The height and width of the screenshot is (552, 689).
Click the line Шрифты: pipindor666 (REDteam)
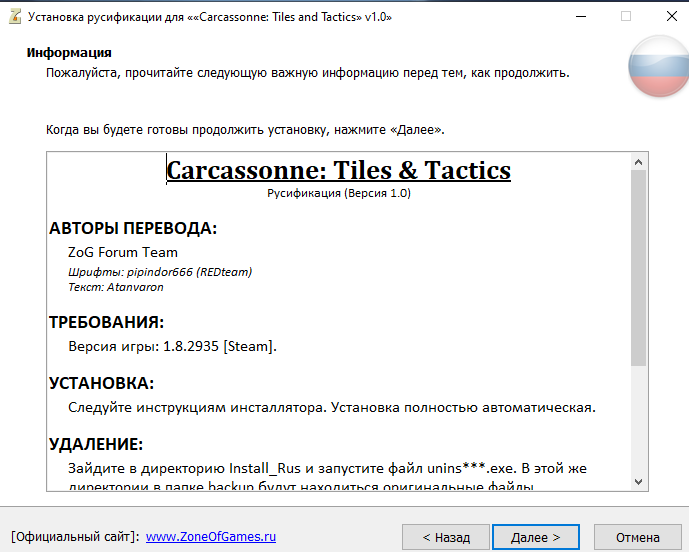[x=160, y=272]
